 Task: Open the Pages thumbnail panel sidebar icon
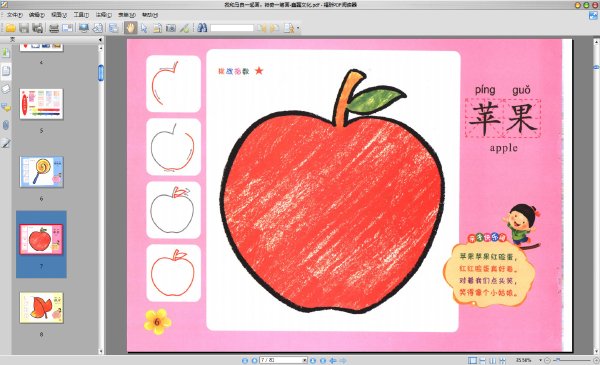pos(6,71)
